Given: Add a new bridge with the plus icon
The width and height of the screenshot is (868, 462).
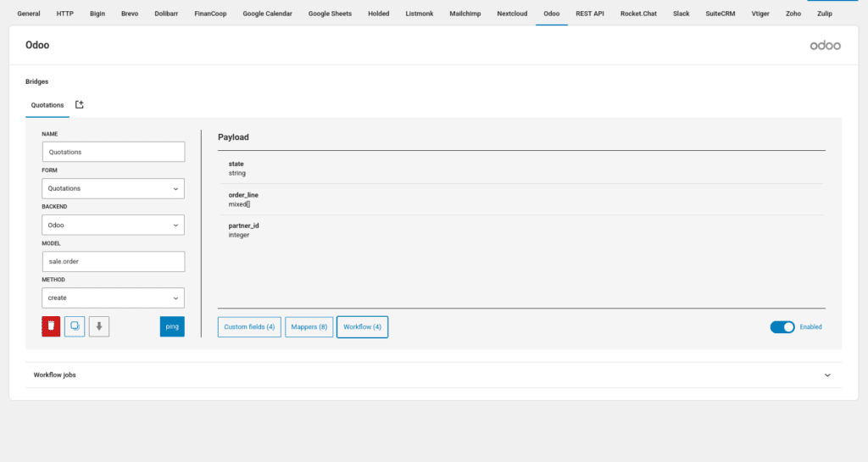Looking at the screenshot, I should [79, 104].
